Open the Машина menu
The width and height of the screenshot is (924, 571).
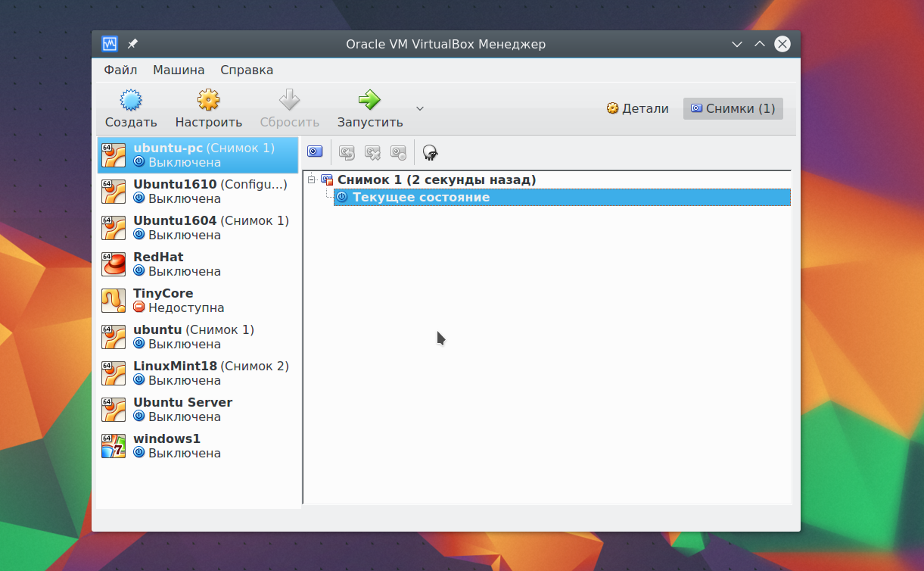pyautogui.click(x=178, y=70)
